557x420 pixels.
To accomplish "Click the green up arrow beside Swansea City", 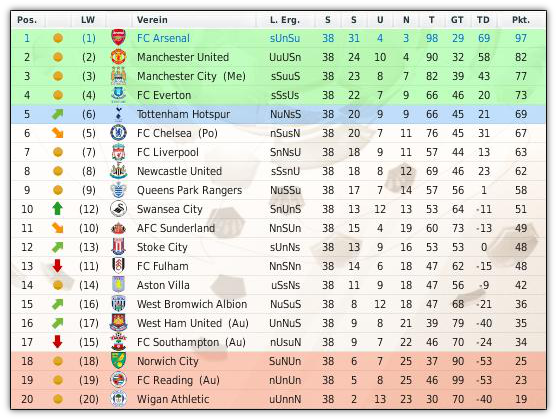I will 58,209.
